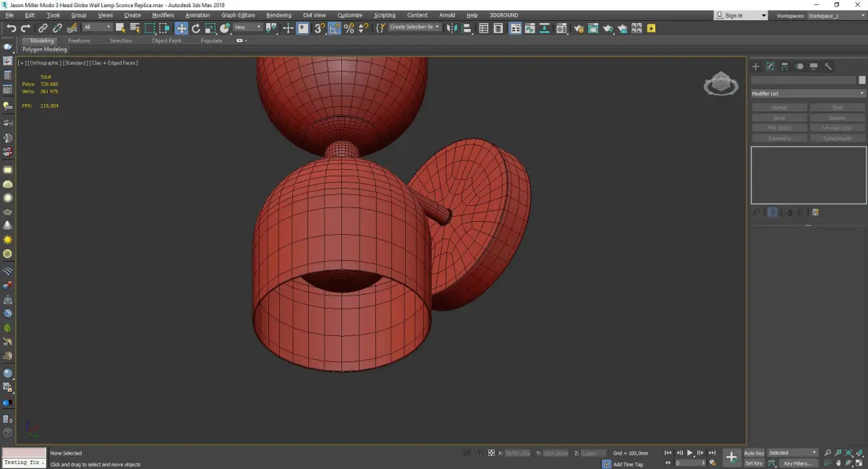
Task: Toggle the Angle Snap button
Action: click(x=335, y=28)
